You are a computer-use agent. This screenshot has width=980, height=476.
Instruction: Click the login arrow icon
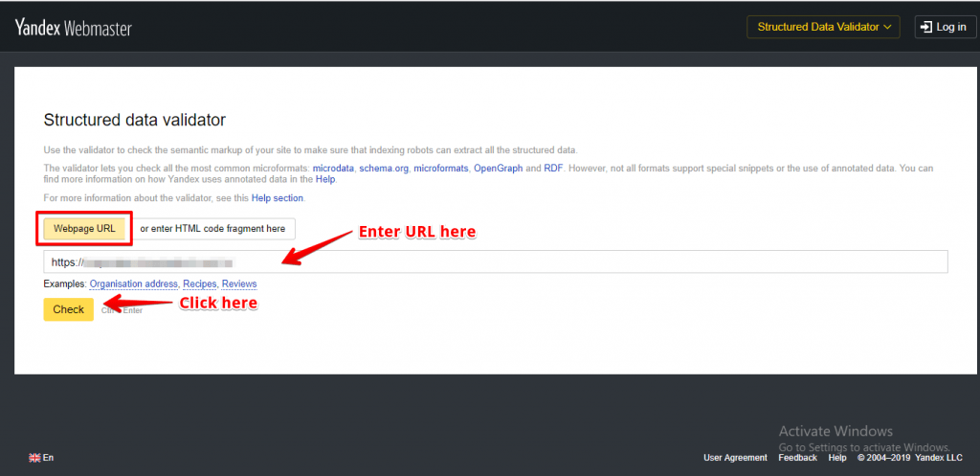click(926, 27)
